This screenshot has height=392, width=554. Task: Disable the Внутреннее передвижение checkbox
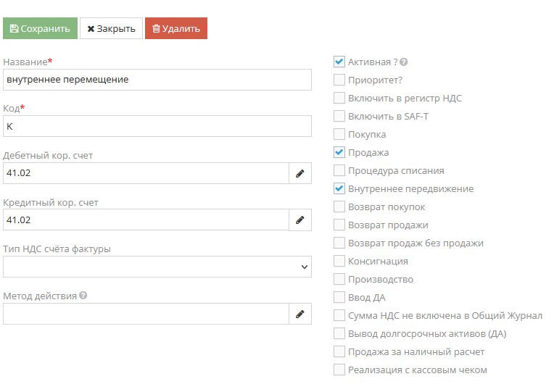pos(339,189)
